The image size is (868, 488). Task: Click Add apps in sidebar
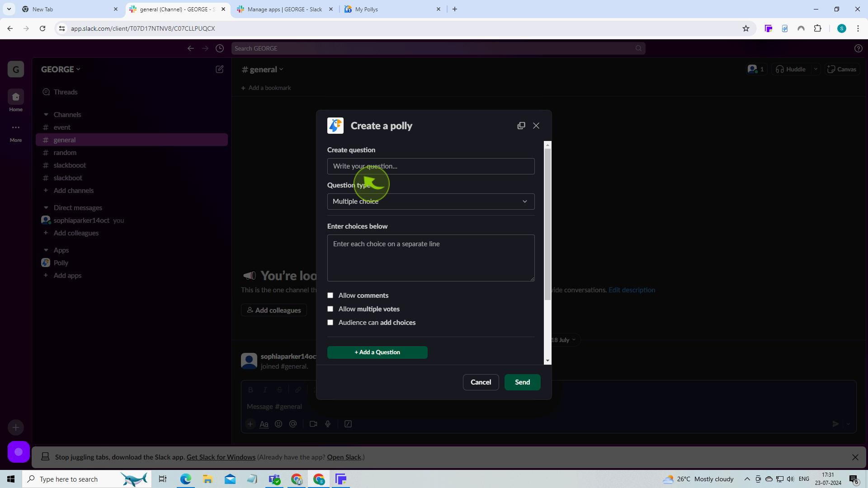pos(67,276)
